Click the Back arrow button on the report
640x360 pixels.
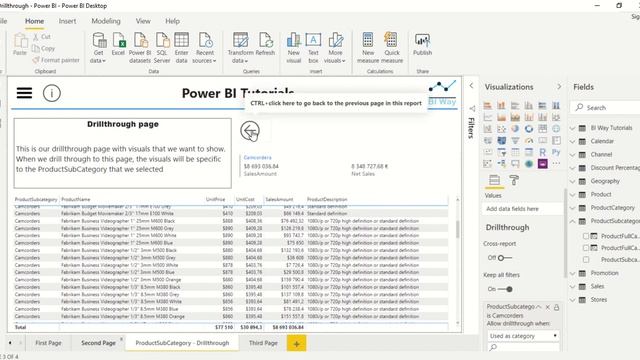coord(250,131)
